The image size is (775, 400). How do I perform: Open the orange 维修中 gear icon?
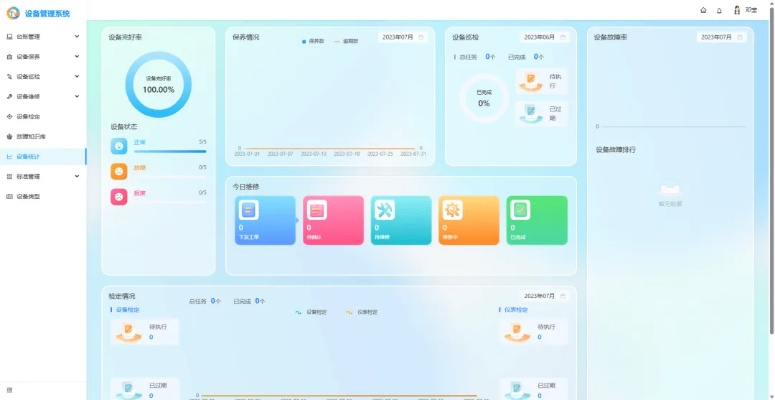[452, 210]
